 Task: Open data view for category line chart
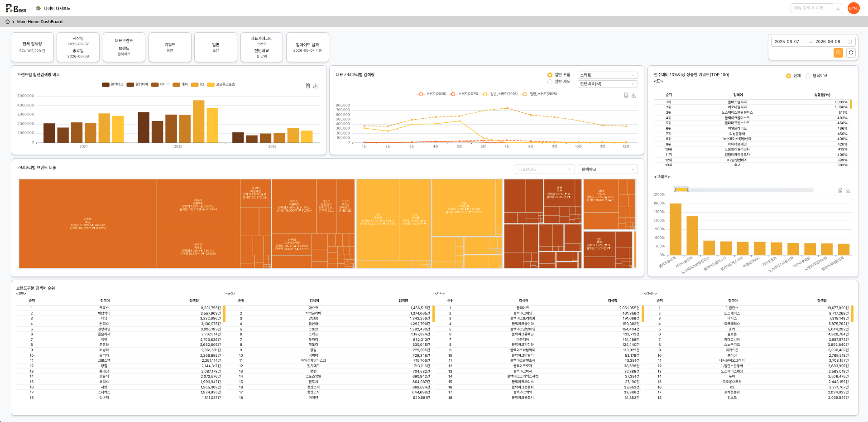point(626,95)
